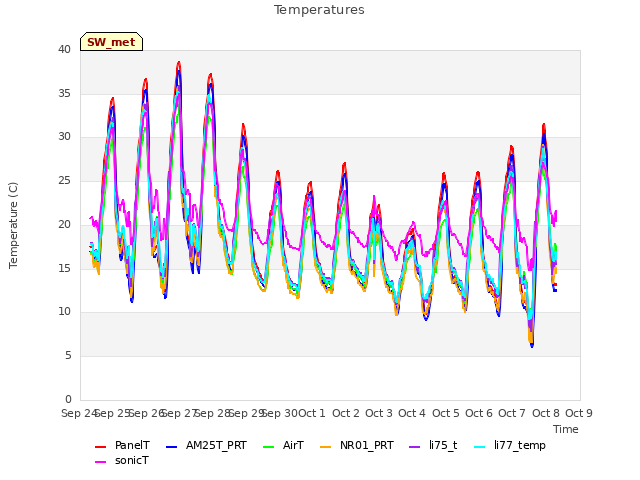
Task: Click the cyan li77_temp legend swatch
Action: [480, 447]
